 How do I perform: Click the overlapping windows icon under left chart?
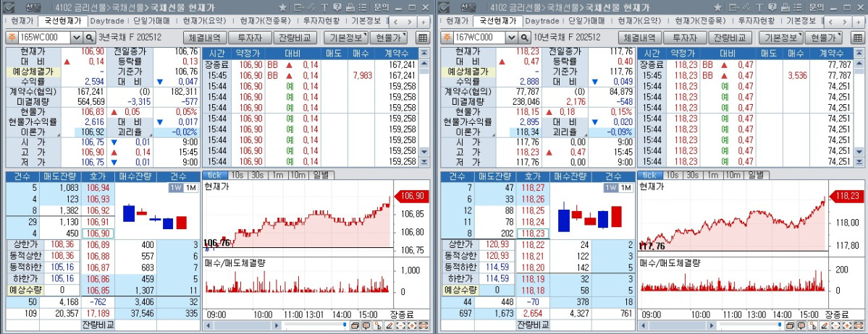coord(355,326)
